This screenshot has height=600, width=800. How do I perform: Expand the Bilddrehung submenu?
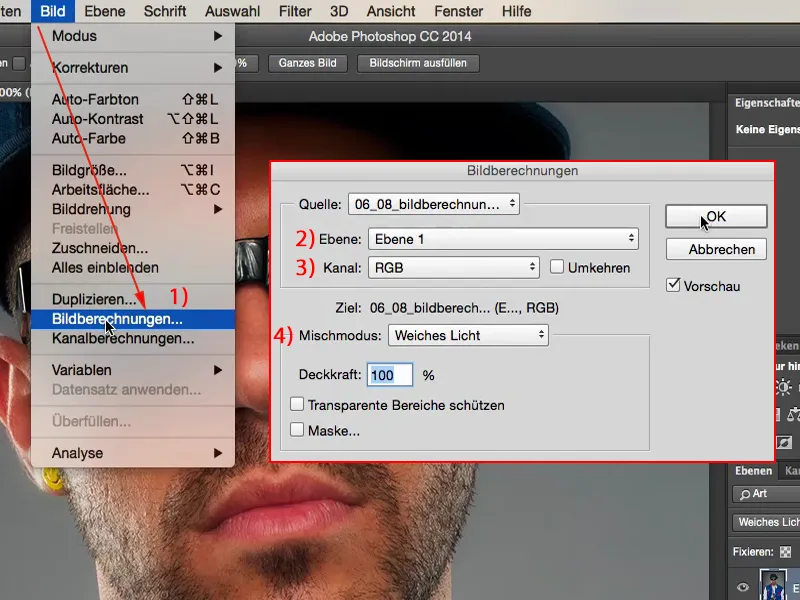[x=133, y=209]
